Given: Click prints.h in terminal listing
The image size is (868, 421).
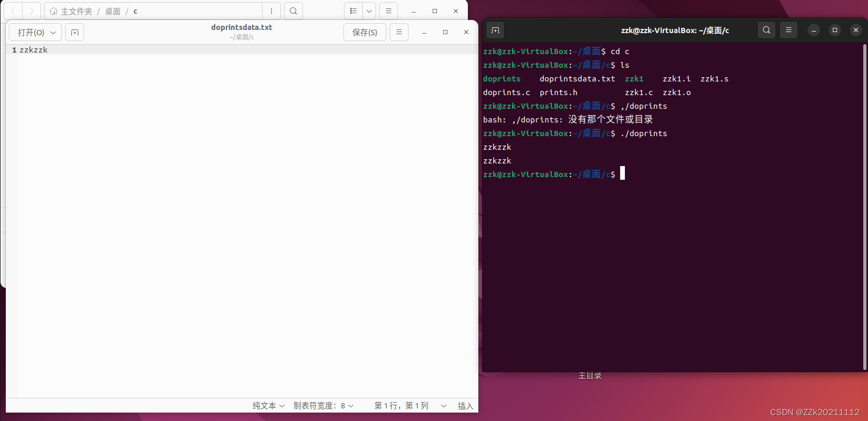Looking at the screenshot, I should (x=558, y=93).
